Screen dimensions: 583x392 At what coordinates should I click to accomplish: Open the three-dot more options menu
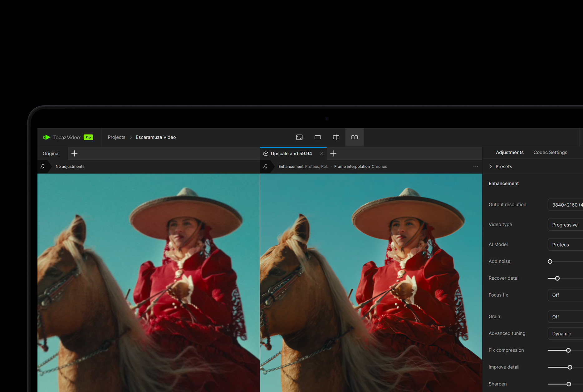pyautogui.click(x=476, y=167)
